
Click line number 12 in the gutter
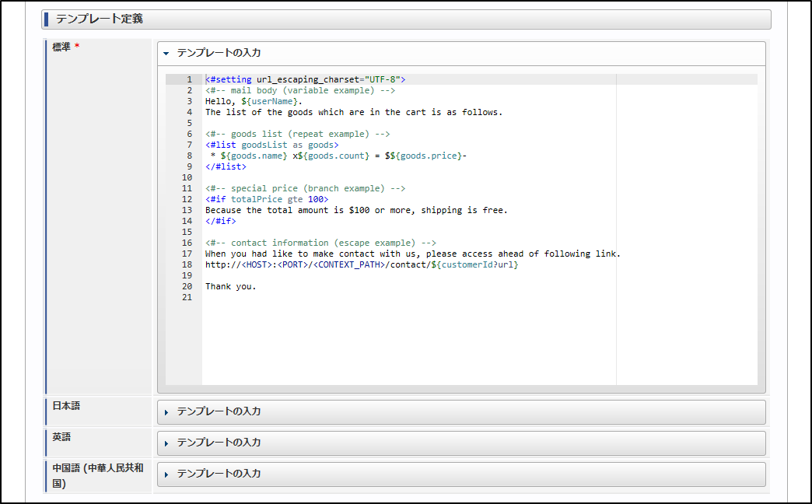coord(187,199)
